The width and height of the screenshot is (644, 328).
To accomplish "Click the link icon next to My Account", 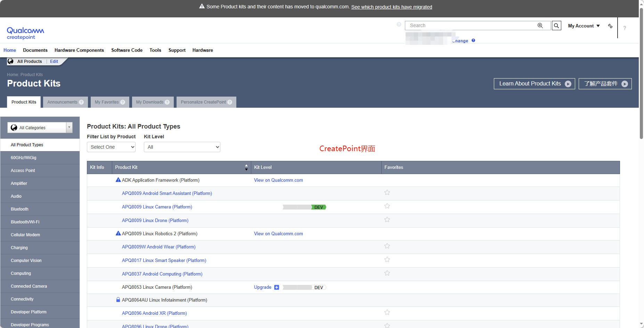I will pos(610,26).
